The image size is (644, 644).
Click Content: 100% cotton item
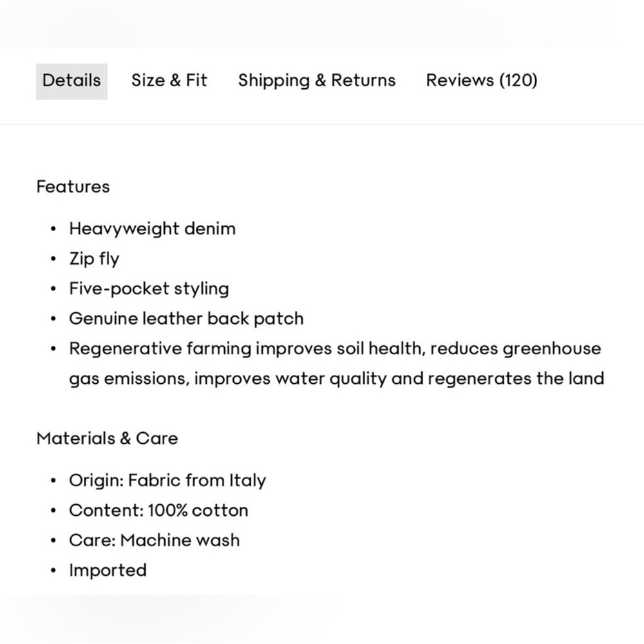click(158, 511)
